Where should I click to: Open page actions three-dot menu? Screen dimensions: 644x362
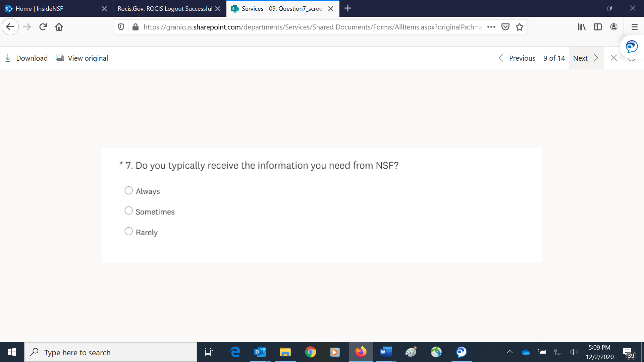click(491, 27)
